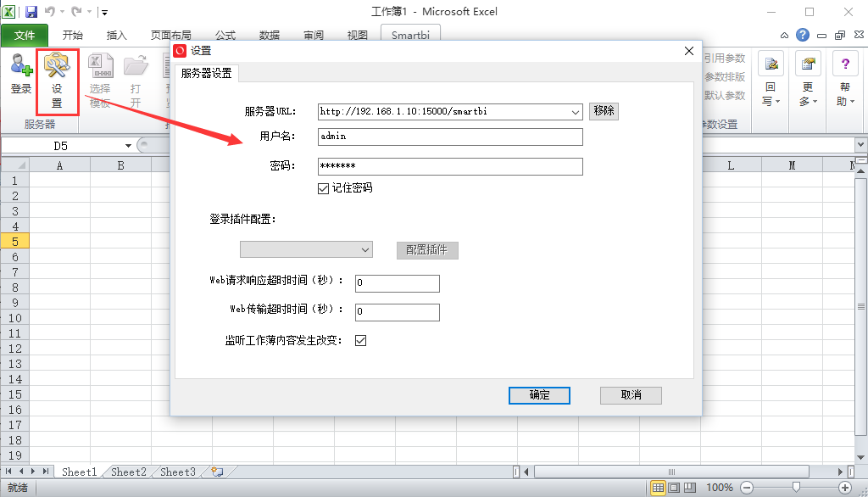The width and height of the screenshot is (868, 497).
Task: Open the Customize Quick Access Toolbar dropdown
Action: click(104, 12)
